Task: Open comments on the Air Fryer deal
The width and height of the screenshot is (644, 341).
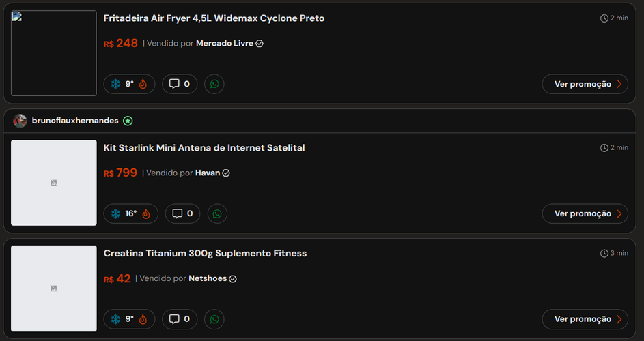Action: 180,84
